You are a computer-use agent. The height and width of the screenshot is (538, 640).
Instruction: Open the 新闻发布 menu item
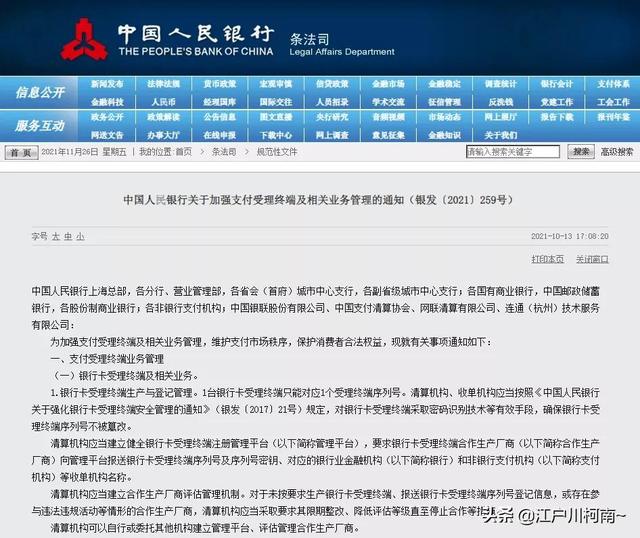click(x=107, y=84)
